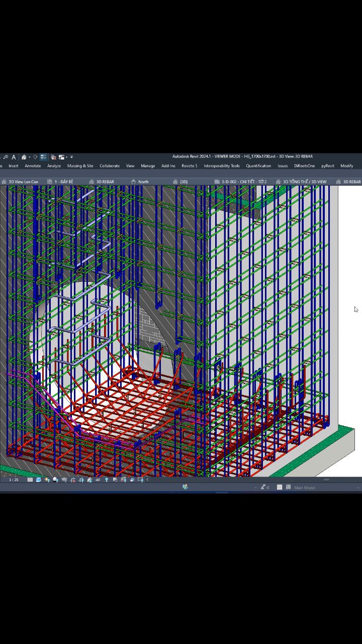Click the Visual Style cube icon
The height and width of the screenshot is (644, 362).
[38, 479]
